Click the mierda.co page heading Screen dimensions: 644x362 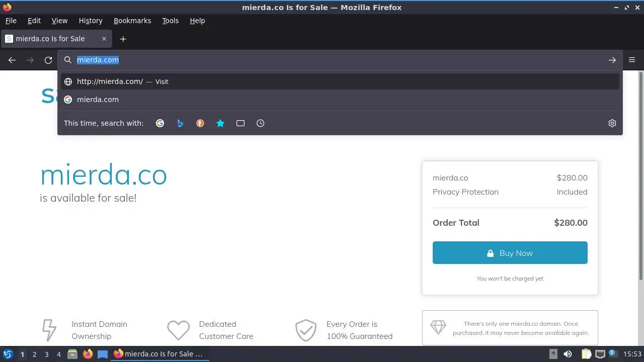coord(103,175)
